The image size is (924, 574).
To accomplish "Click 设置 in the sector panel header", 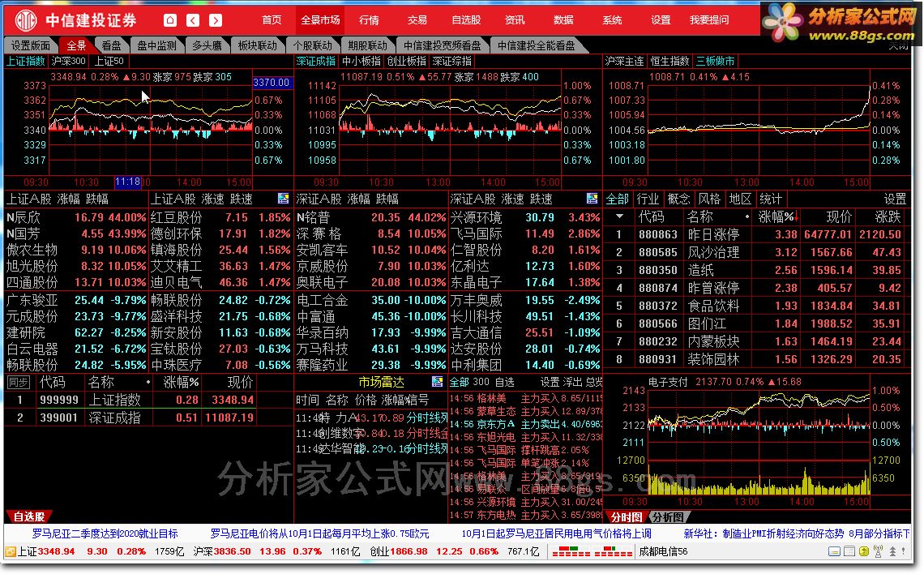I will [x=895, y=199].
